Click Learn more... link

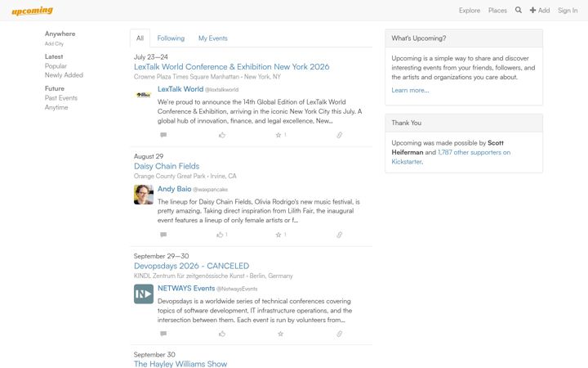click(x=410, y=90)
